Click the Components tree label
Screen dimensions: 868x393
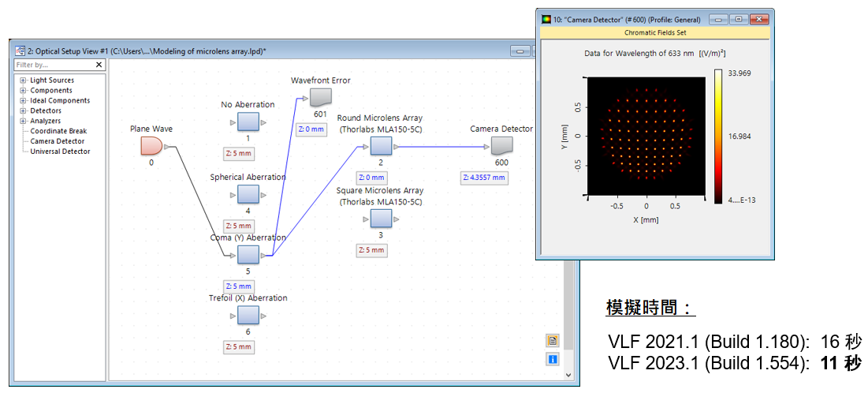51,90
